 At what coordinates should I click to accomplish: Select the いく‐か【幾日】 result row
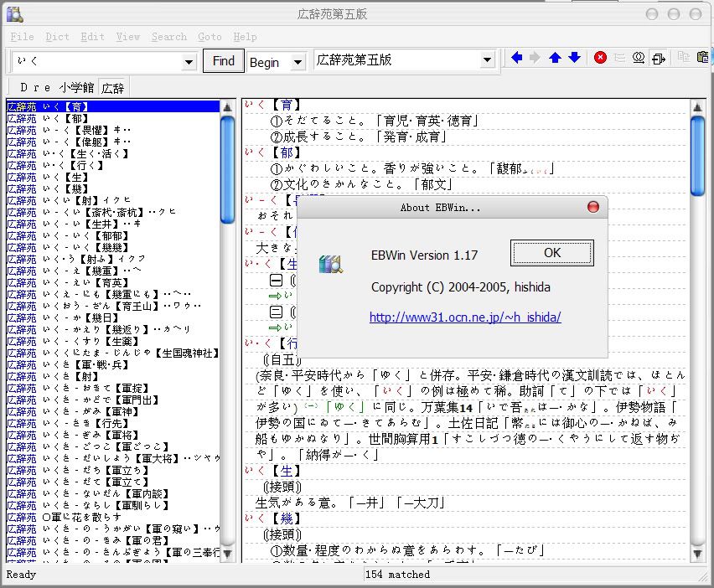coord(113,317)
